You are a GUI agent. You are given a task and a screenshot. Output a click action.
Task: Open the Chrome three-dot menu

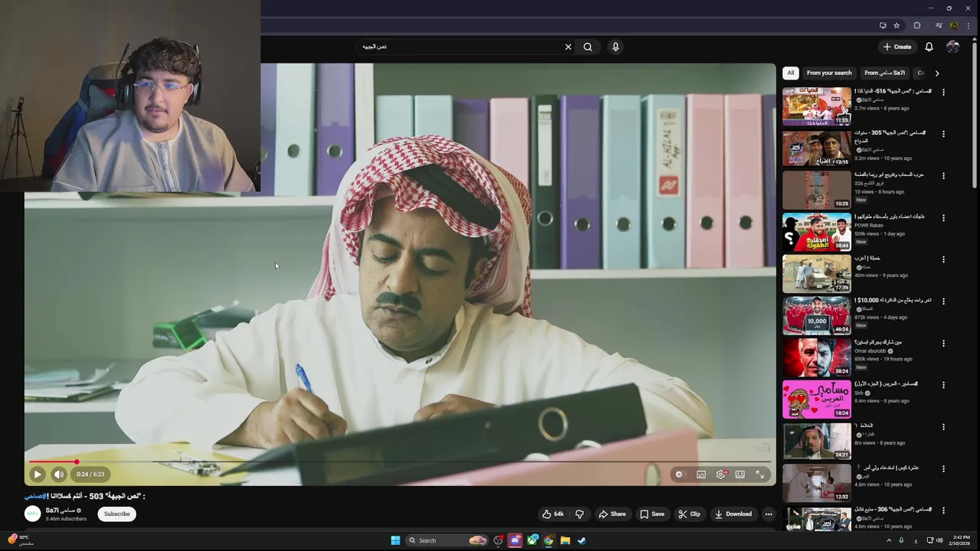968,25
